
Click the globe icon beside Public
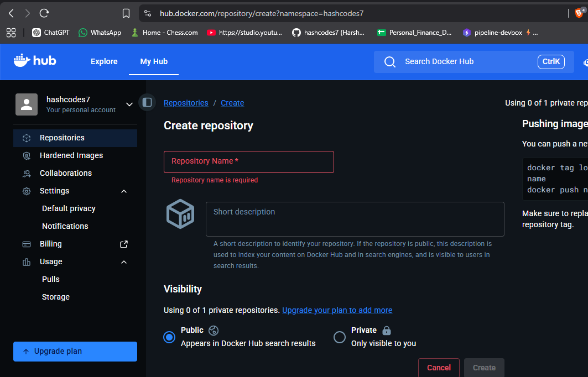point(214,330)
